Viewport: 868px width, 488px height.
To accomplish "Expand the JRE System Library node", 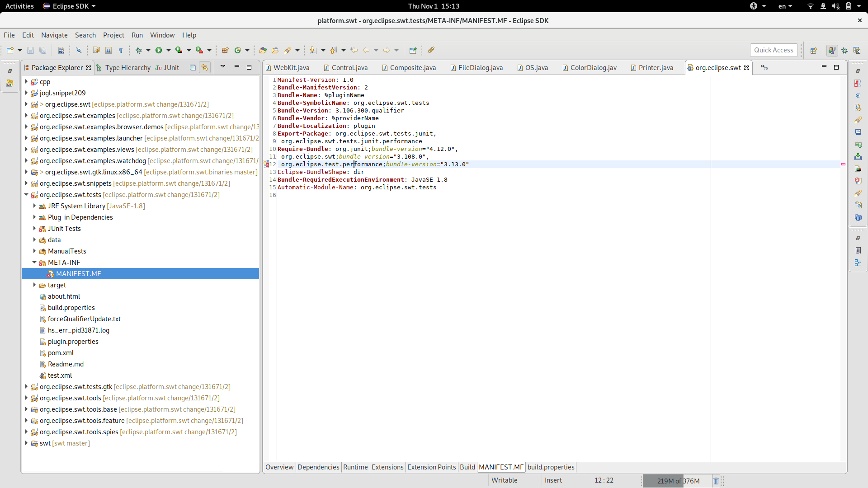I will click(34, 206).
